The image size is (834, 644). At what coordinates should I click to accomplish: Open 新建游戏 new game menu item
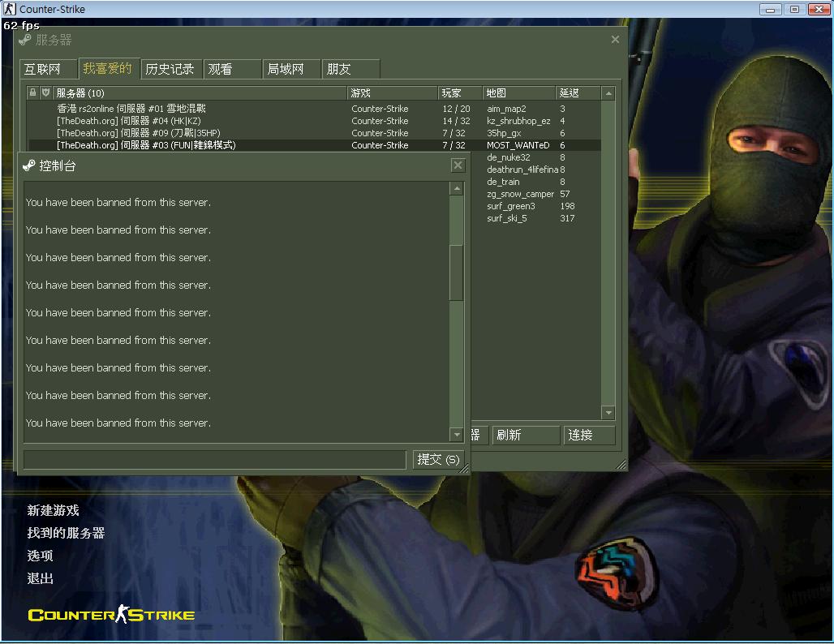(x=54, y=510)
